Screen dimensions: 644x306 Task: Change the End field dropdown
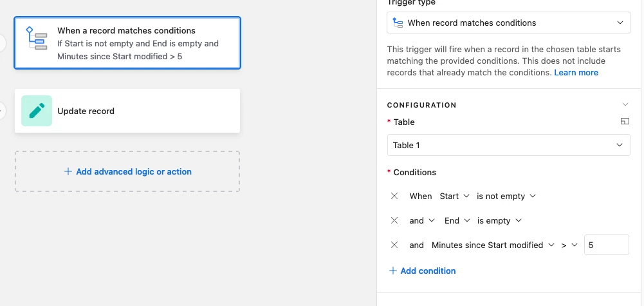pyautogui.click(x=457, y=220)
